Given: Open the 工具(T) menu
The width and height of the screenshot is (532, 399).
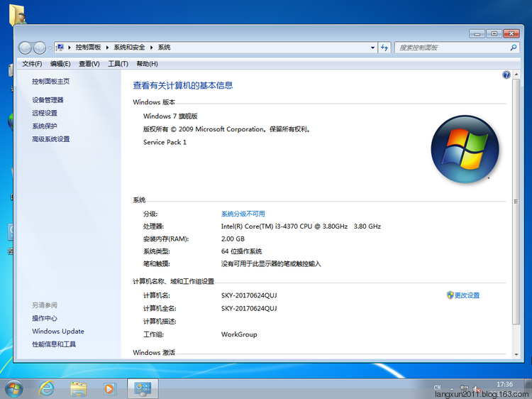Looking at the screenshot, I should (118, 64).
